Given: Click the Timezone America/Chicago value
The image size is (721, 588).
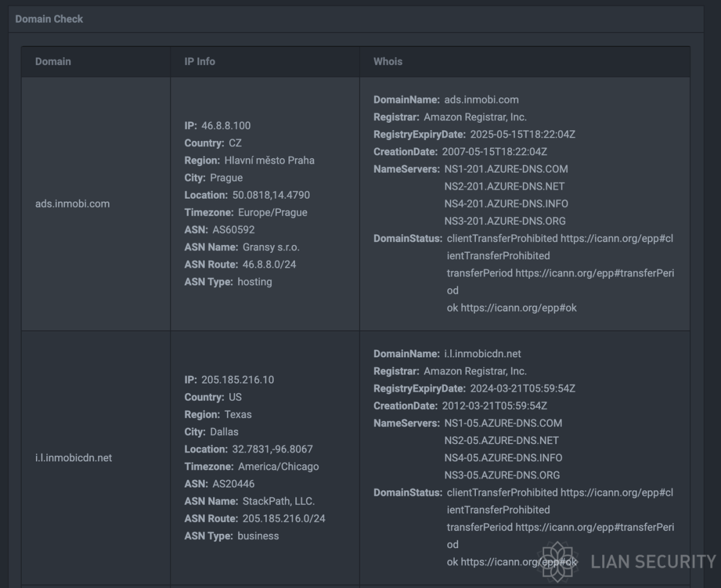Looking at the screenshot, I should [278, 467].
